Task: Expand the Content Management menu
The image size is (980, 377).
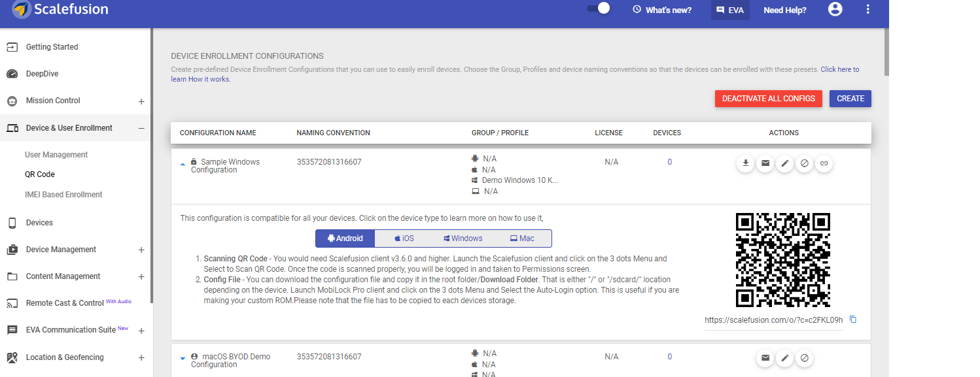Action: pyautogui.click(x=141, y=276)
